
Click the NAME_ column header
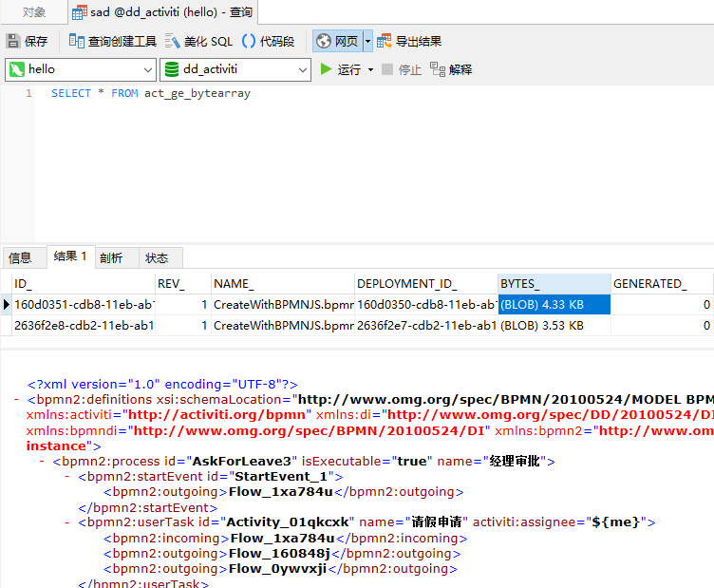tap(283, 284)
